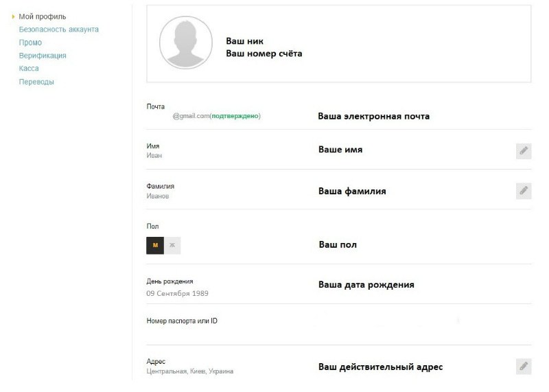Click the pencil edit icon for Фамилия
The height and width of the screenshot is (392, 549).
pyautogui.click(x=524, y=191)
